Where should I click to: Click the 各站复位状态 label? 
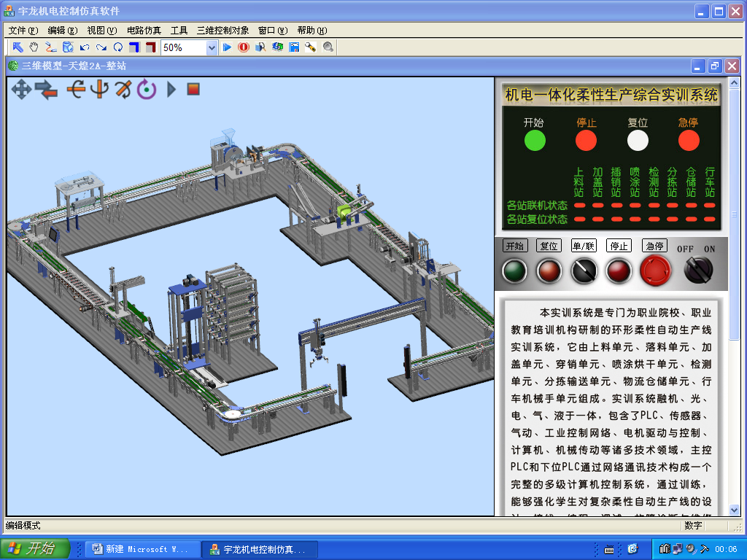point(537,219)
